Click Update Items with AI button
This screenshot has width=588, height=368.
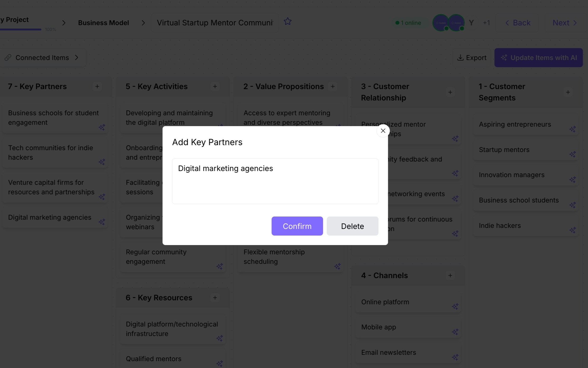coord(538,58)
